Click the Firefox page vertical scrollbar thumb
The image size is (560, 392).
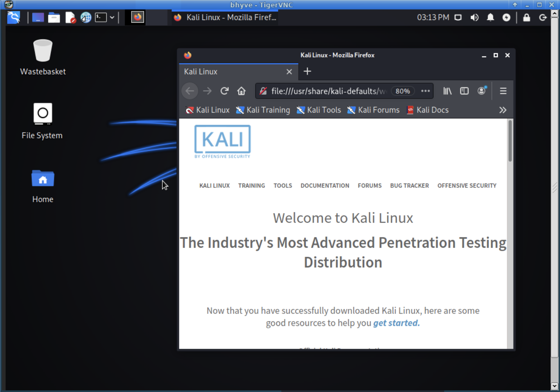click(x=510, y=141)
